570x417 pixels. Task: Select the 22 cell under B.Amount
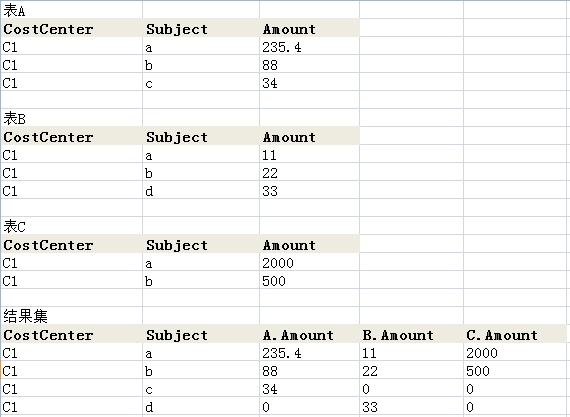pyautogui.click(x=412, y=370)
